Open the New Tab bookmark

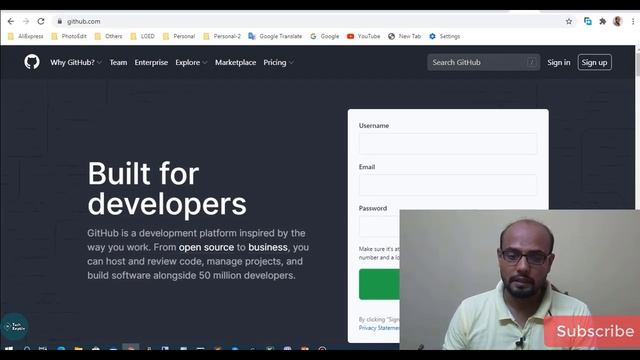pyautogui.click(x=404, y=36)
